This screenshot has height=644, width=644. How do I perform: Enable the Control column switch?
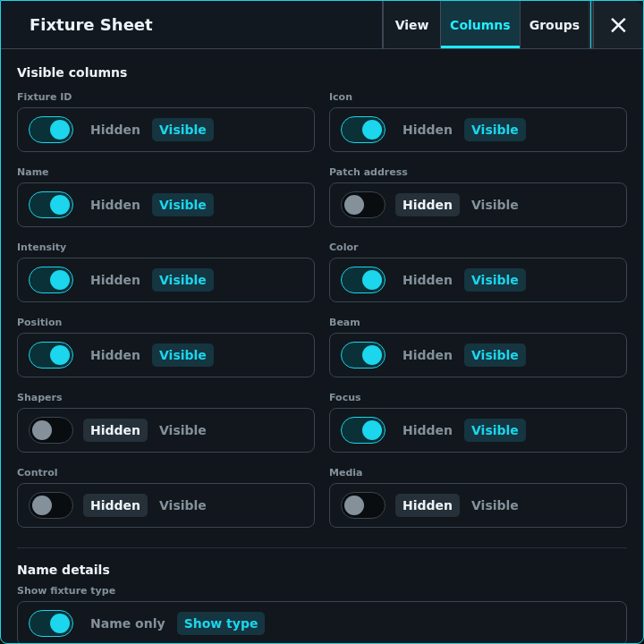(x=51, y=505)
